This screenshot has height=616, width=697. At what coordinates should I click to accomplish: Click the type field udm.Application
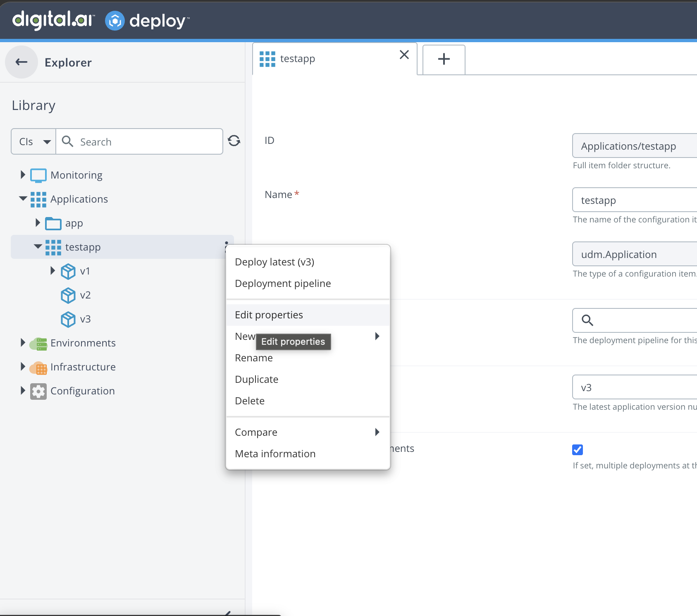click(635, 254)
